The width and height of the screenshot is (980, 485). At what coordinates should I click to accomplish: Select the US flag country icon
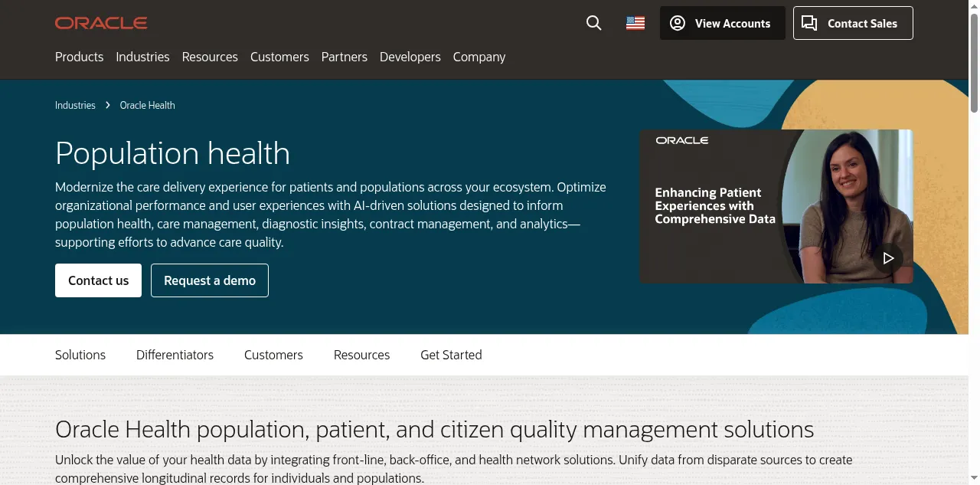pyautogui.click(x=635, y=23)
